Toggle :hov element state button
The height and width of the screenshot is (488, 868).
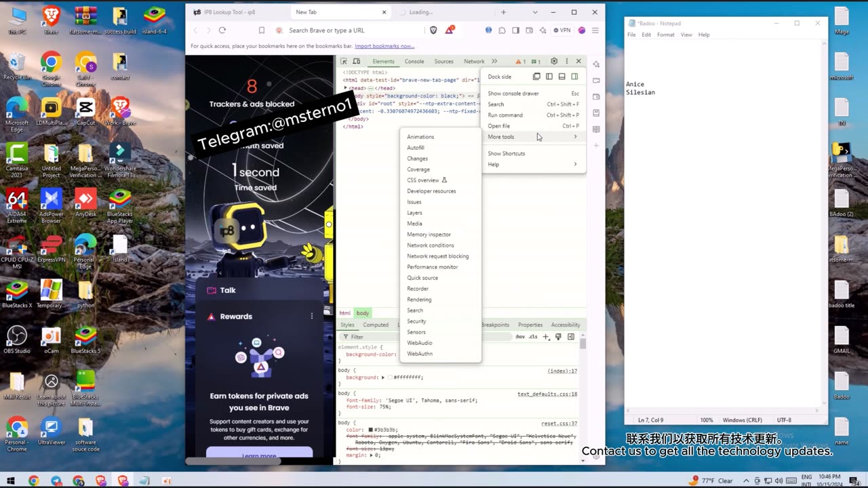(520, 337)
